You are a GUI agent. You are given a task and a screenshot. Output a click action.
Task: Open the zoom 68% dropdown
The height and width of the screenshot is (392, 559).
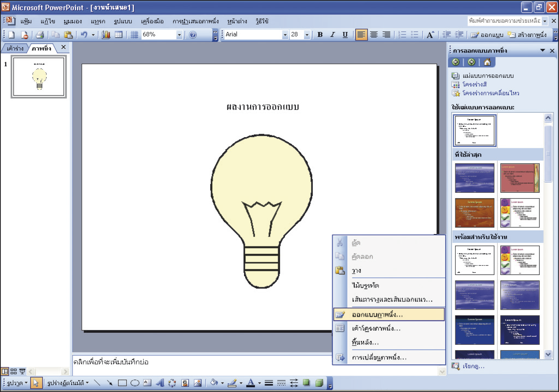pos(179,35)
